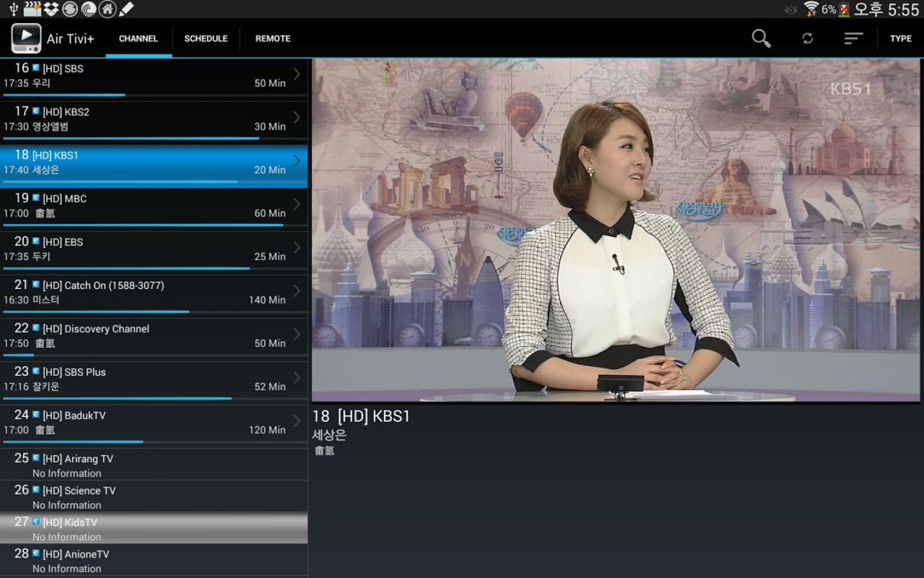Tap '140 Min' duration on Catch On row

(x=267, y=300)
